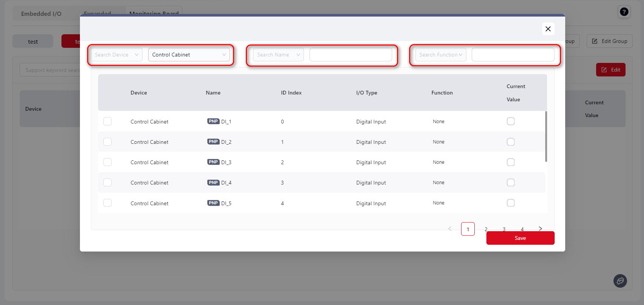
Task: Click the name search input field
Action: tap(351, 55)
